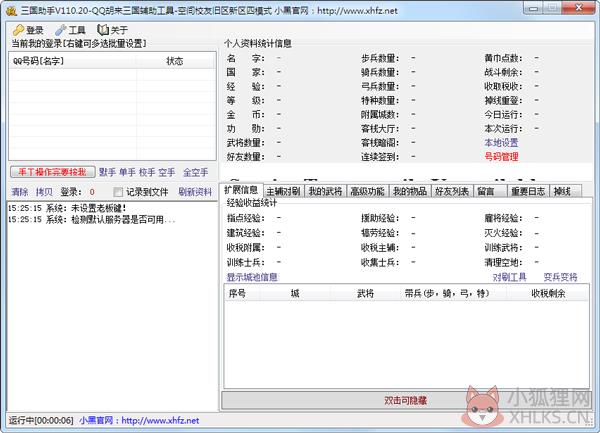Click the book icon beside 关于
This screenshot has height=433, width=600.
pyautogui.click(x=103, y=30)
